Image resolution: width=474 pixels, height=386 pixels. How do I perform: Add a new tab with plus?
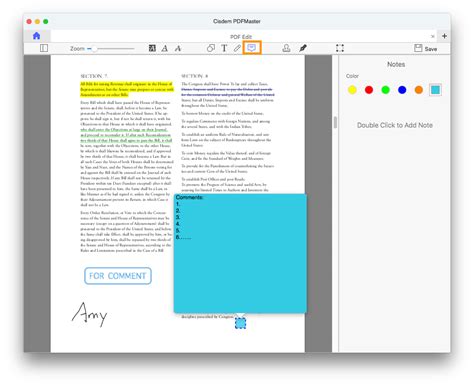tap(444, 36)
